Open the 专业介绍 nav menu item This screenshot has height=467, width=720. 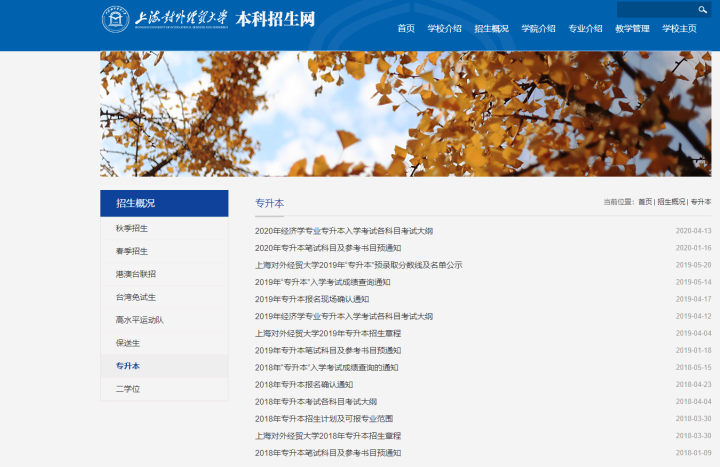pos(585,28)
